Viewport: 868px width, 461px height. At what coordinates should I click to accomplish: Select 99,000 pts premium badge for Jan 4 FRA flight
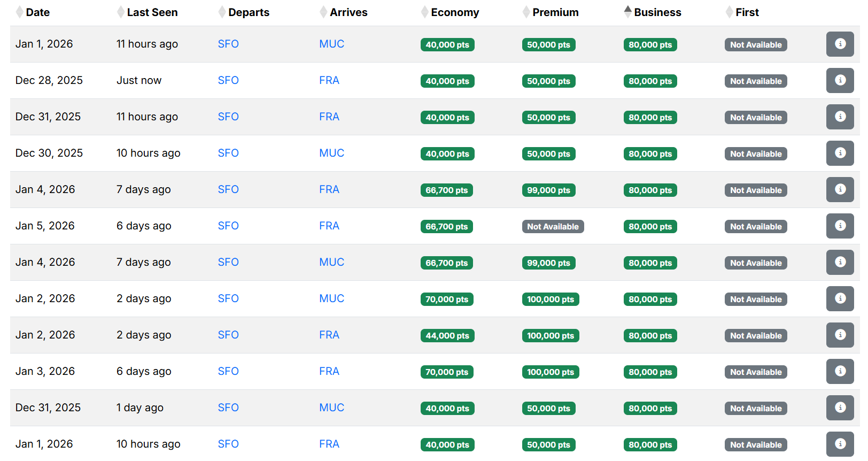(548, 190)
